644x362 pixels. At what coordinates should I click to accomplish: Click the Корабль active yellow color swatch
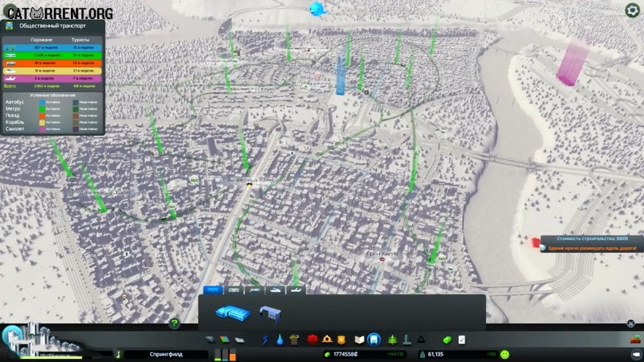tap(42, 122)
